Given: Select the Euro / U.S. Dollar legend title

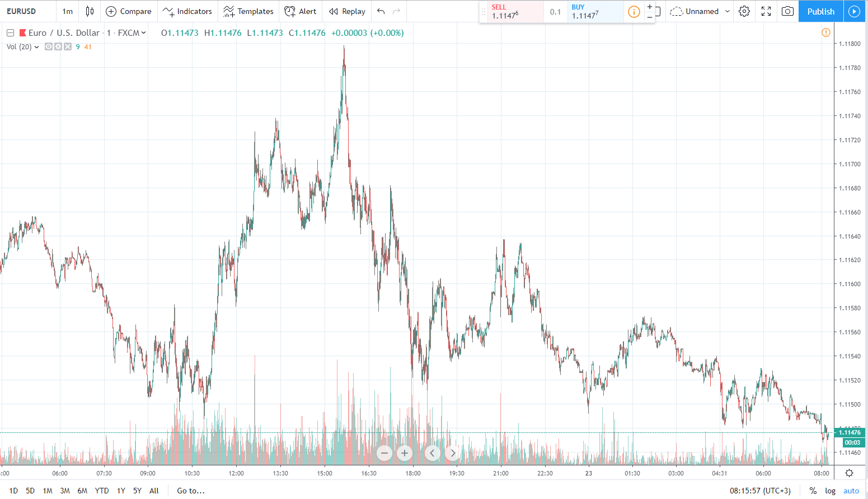Looking at the screenshot, I should click(64, 33).
